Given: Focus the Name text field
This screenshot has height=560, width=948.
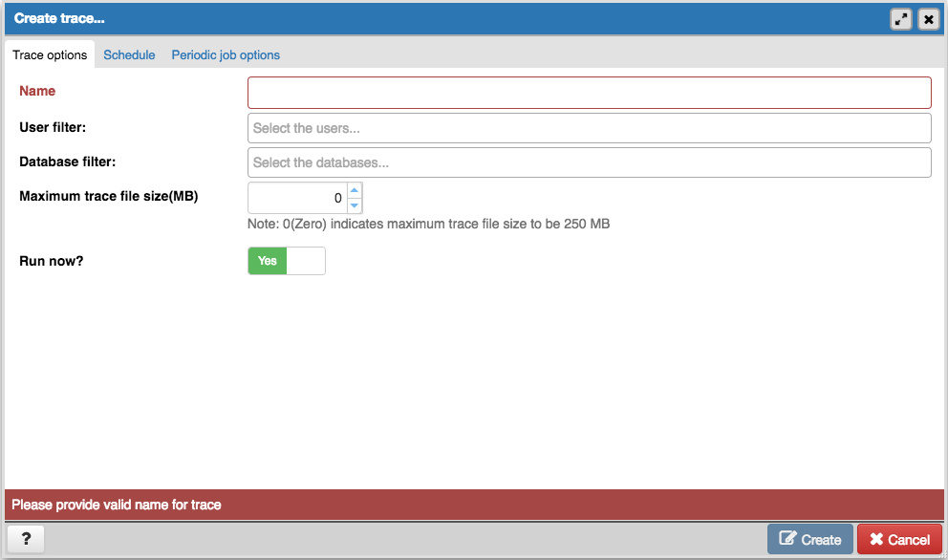Looking at the screenshot, I should (x=589, y=93).
